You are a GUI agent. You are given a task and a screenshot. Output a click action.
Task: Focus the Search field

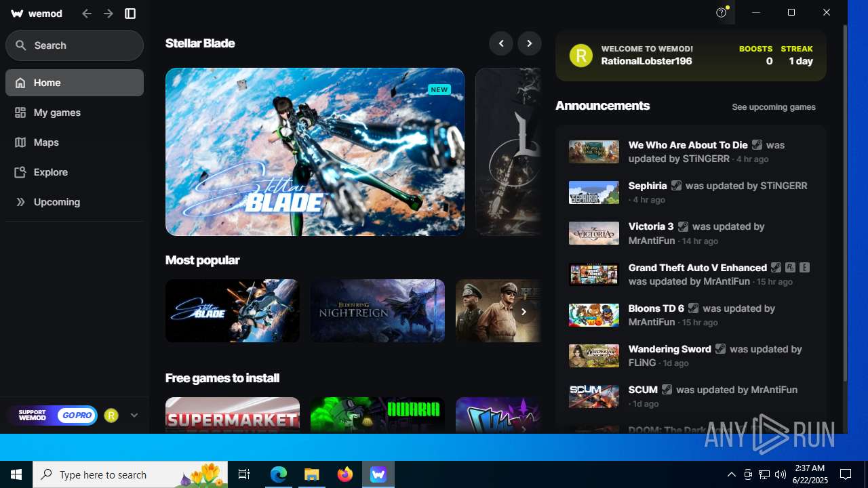75,45
